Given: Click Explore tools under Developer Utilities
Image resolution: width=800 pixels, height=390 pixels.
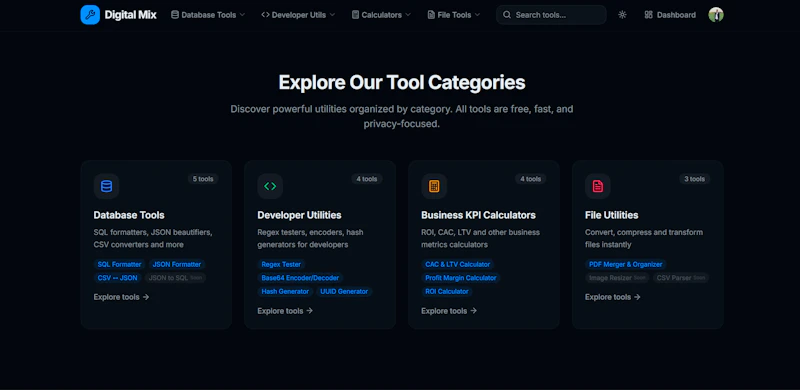Looking at the screenshot, I should 285,311.
